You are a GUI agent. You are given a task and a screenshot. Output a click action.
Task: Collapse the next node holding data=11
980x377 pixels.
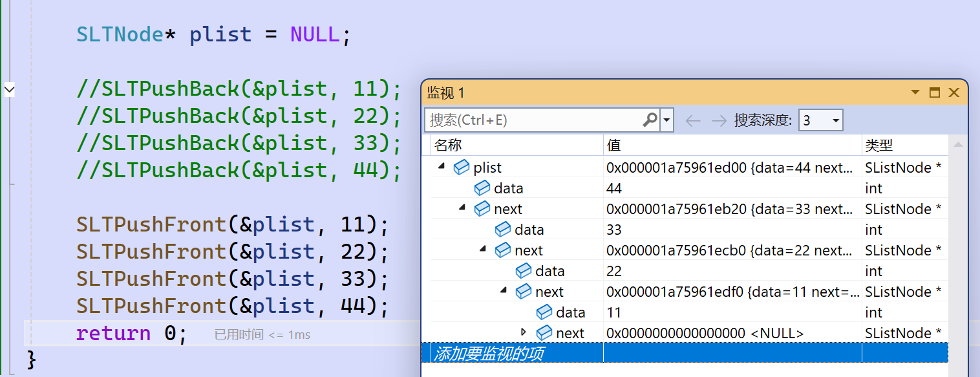pos(504,290)
